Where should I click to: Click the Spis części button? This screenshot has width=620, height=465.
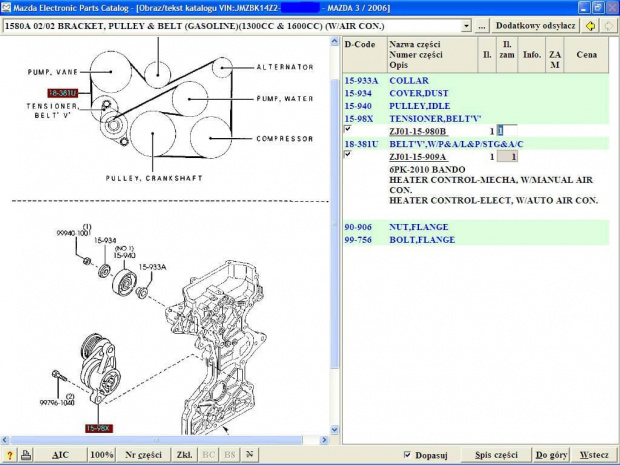[x=496, y=455]
